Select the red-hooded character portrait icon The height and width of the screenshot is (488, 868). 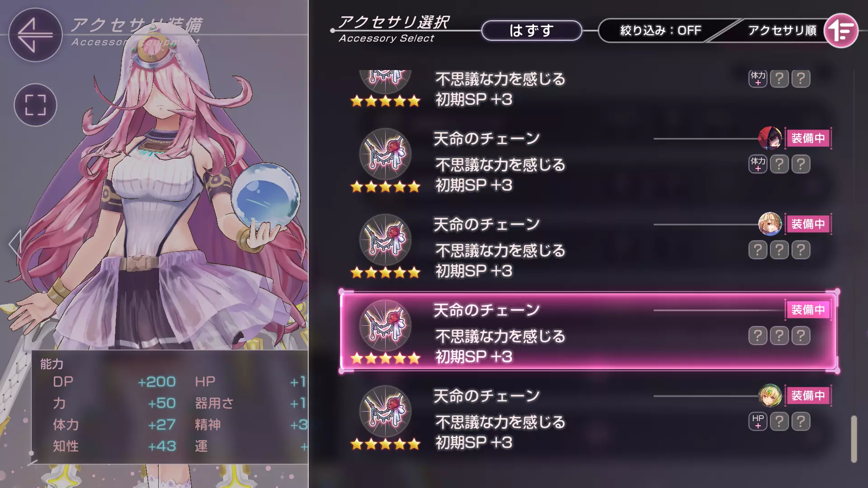point(770,138)
